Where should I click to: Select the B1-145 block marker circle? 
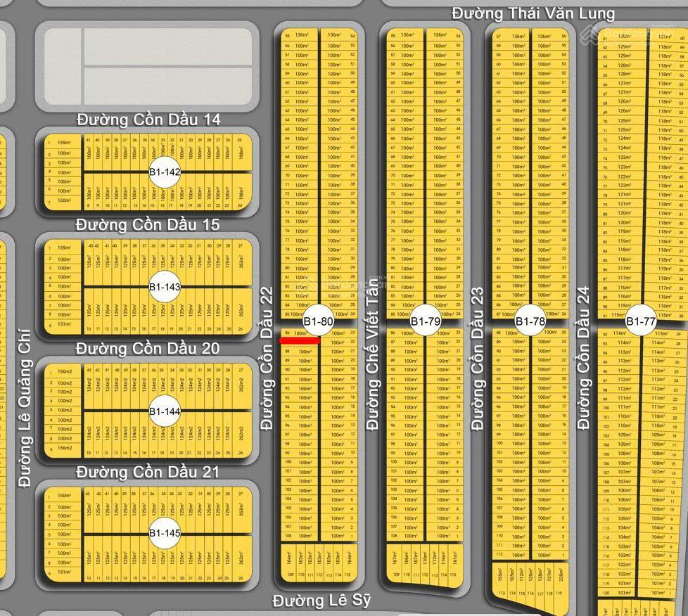[165, 533]
